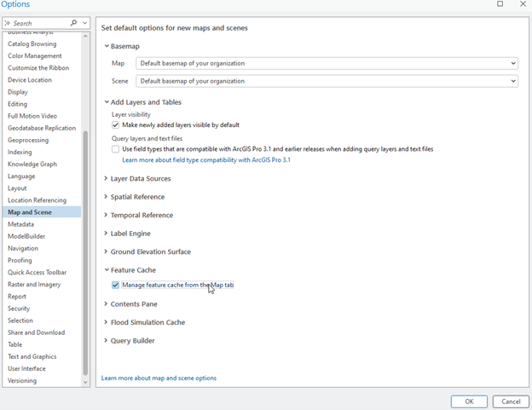Expand the Layer Data Sources section
The height and width of the screenshot is (410, 532).
106,178
